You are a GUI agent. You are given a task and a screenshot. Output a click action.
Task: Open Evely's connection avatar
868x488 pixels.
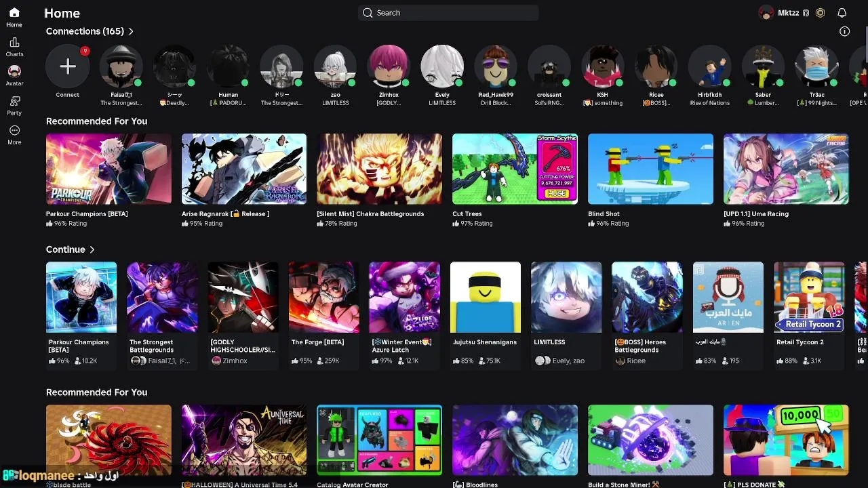coord(442,66)
